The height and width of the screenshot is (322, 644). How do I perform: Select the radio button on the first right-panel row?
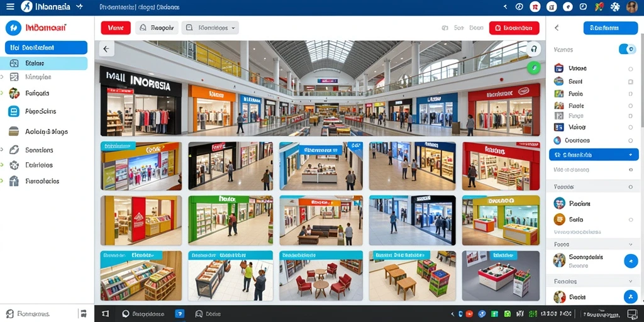[630, 69]
